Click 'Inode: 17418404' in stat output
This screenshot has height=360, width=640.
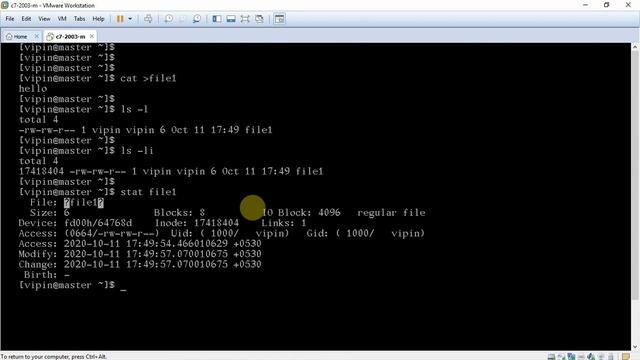point(197,223)
